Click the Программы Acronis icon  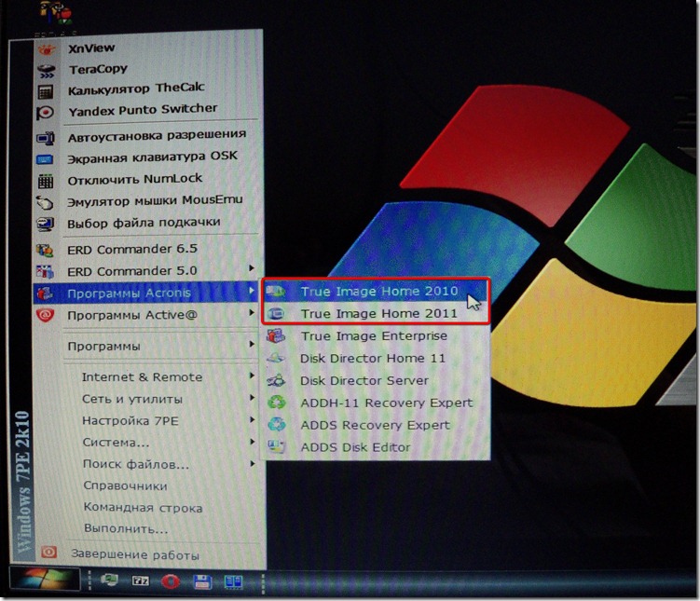[45, 294]
